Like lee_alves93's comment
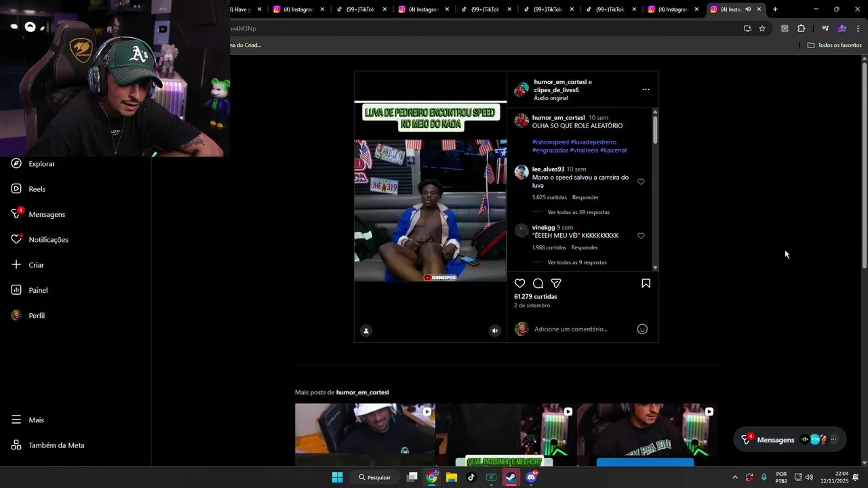This screenshot has height=488, width=868. [x=641, y=182]
